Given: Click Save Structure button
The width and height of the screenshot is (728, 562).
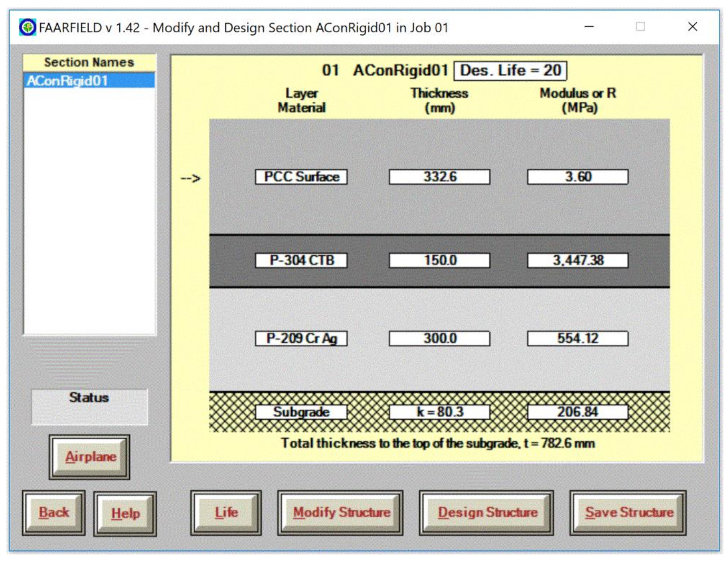Looking at the screenshot, I should (x=628, y=512).
